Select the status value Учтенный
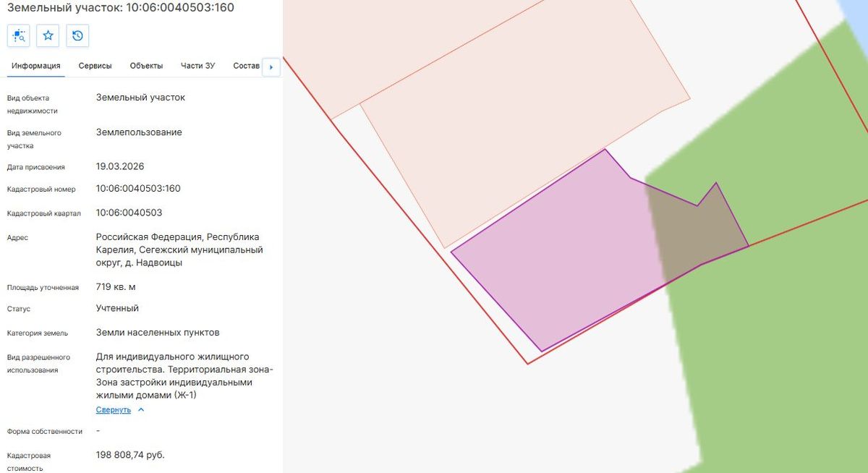This screenshot has height=473, width=868. pyautogui.click(x=117, y=308)
